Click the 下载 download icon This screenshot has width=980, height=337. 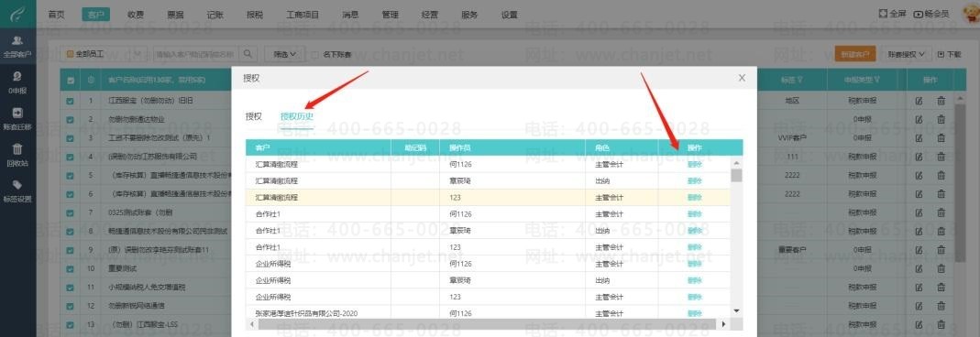[941, 54]
